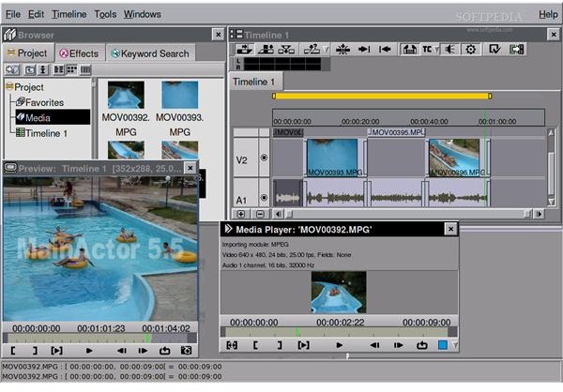
Task: Click the Browser toolbar info icon
Action: point(43,69)
